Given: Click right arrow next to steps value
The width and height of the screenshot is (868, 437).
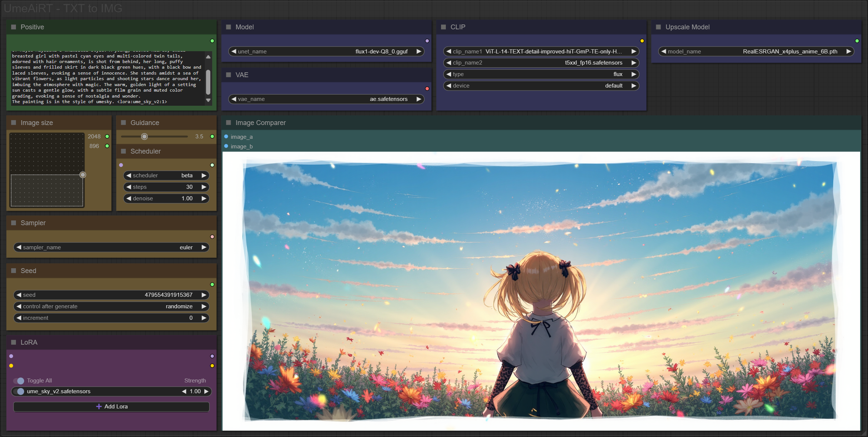Looking at the screenshot, I should click(204, 187).
